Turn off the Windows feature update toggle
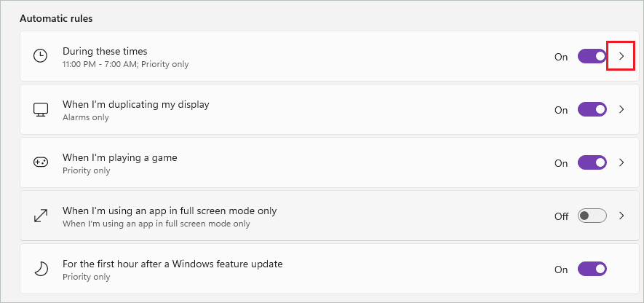 (x=592, y=269)
